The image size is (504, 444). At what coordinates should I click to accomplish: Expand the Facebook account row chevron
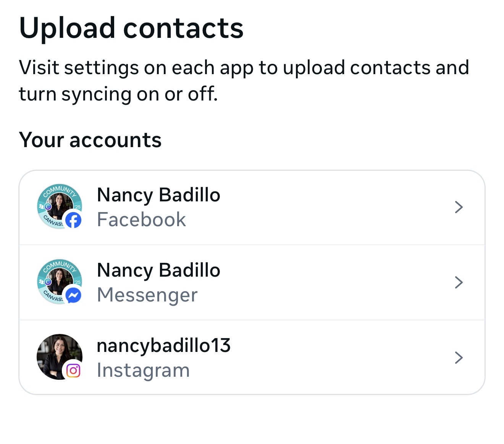tap(459, 207)
